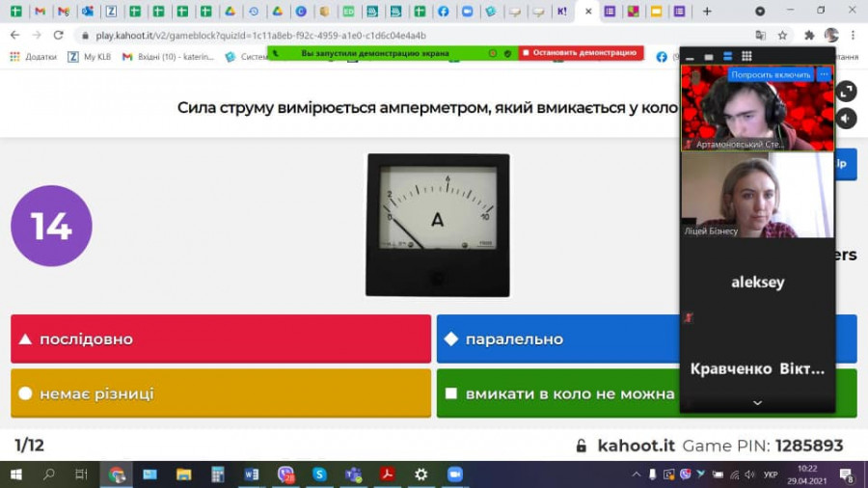
Task: Open Додатки apps bookmark
Action: (x=33, y=57)
